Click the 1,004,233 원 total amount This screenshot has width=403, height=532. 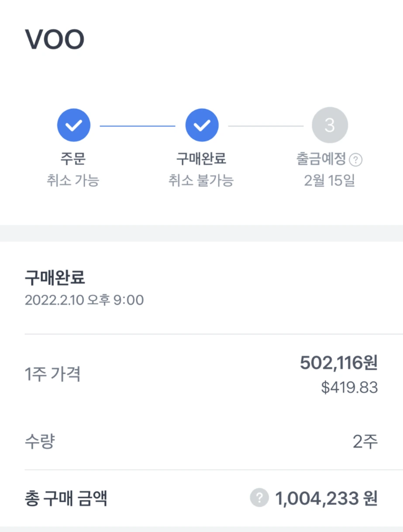point(326,498)
